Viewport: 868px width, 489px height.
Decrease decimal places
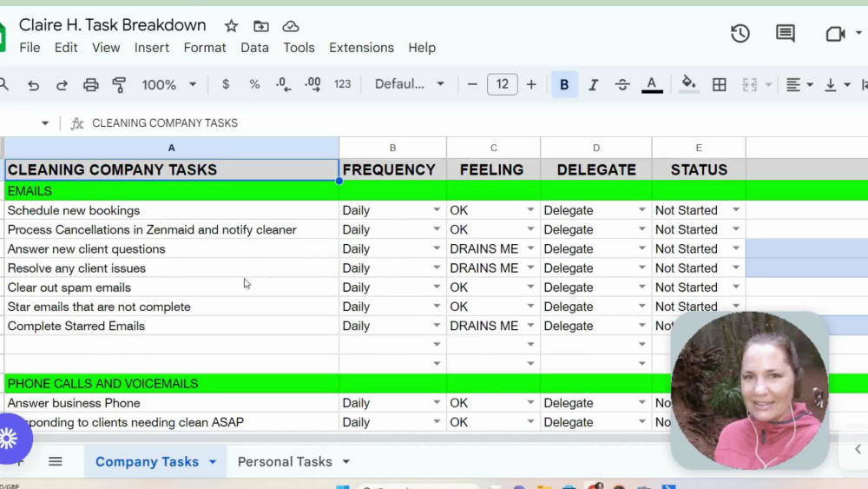(x=284, y=84)
